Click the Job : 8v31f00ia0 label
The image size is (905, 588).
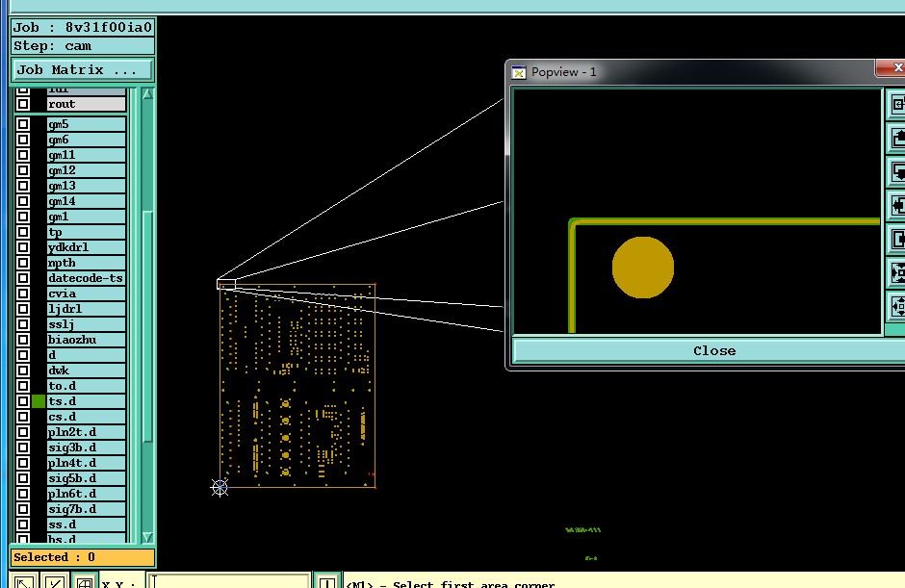[x=83, y=27]
